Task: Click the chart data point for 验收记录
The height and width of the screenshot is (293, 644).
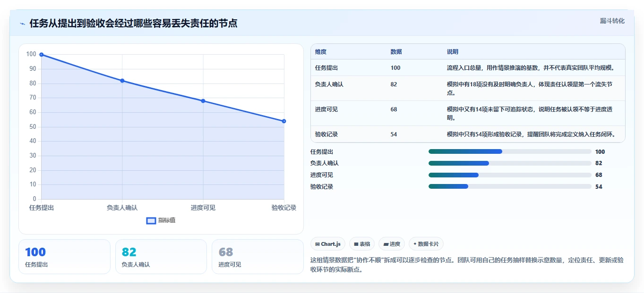Action: [x=284, y=121]
